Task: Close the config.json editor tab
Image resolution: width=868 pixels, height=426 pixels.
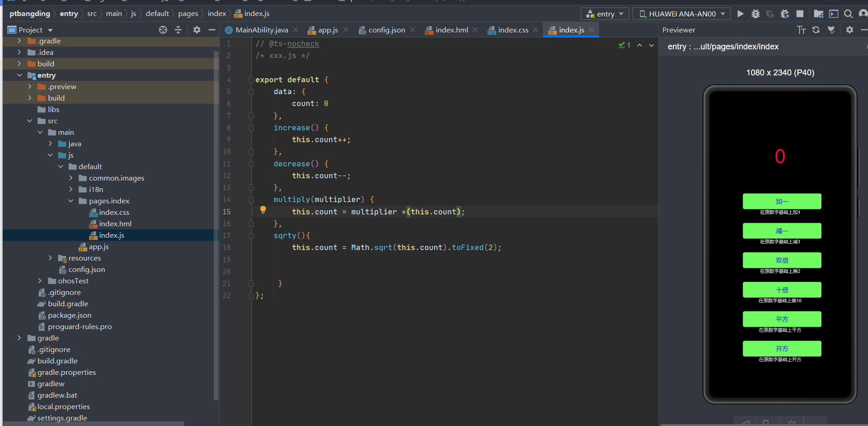Action: pos(413,30)
